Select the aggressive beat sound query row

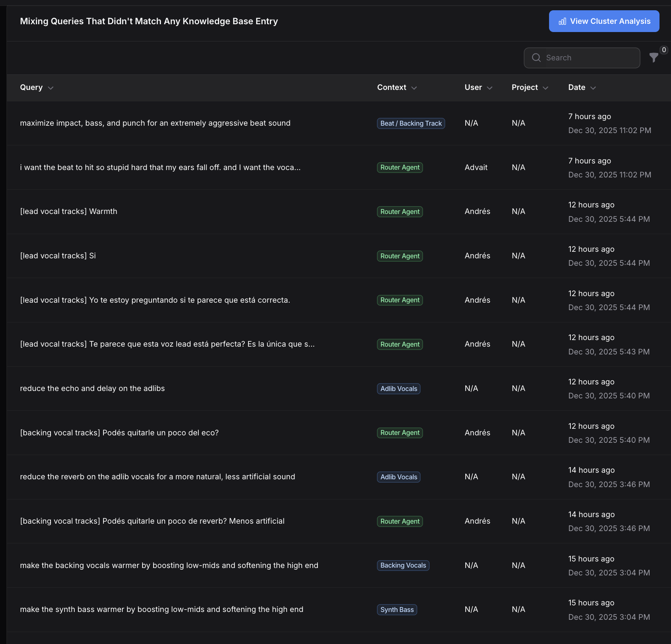coord(155,123)
